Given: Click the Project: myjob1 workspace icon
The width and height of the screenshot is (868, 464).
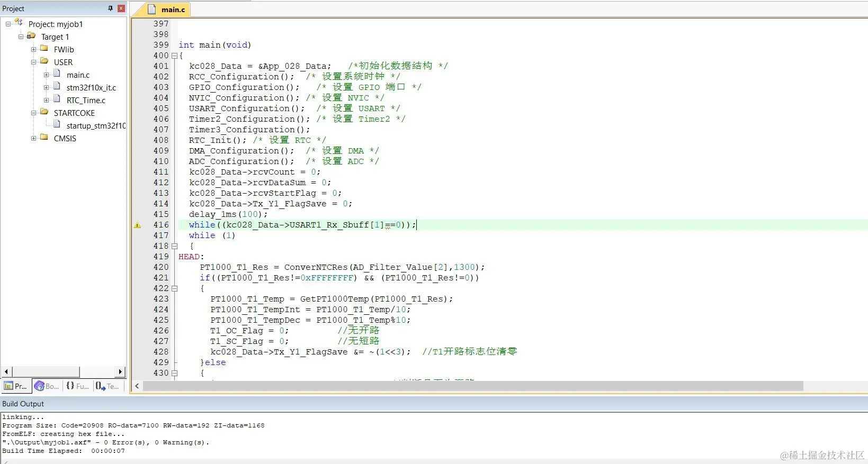Looking at the screenshot, I should pyautogui.click(x=19, y=22).
